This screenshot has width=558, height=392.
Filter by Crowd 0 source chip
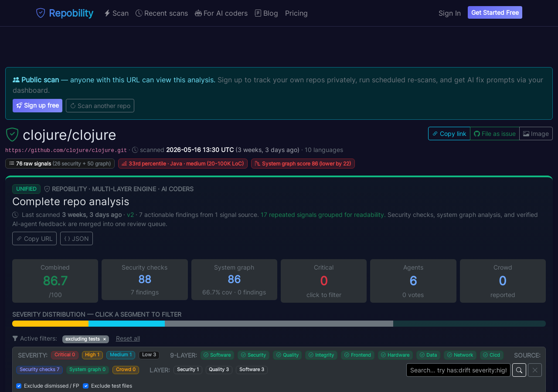point(126,370)
